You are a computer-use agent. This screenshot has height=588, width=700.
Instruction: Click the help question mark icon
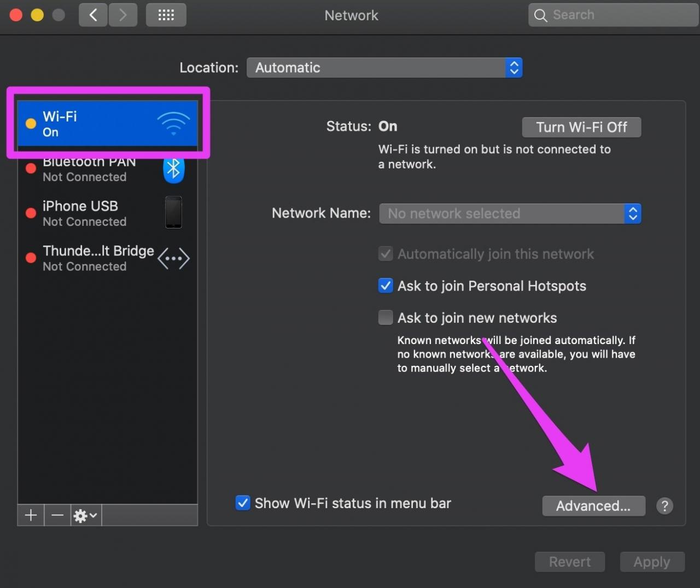coord(664,506)
